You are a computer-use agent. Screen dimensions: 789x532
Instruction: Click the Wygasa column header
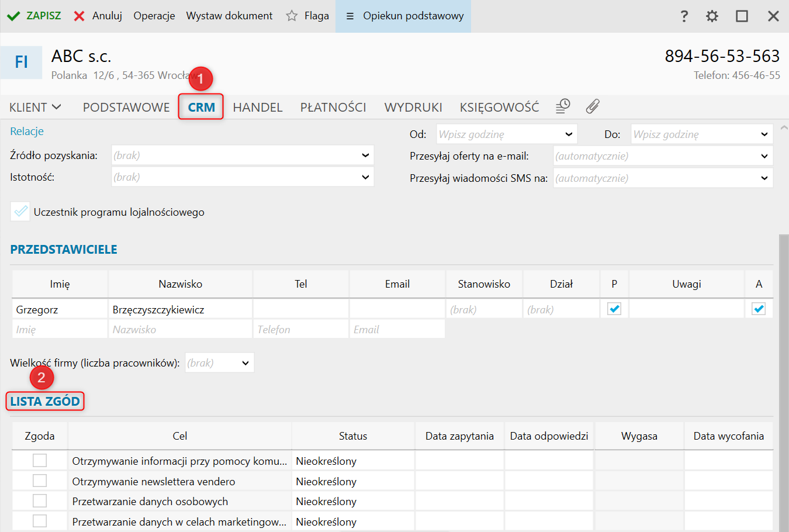click(639, 436)
